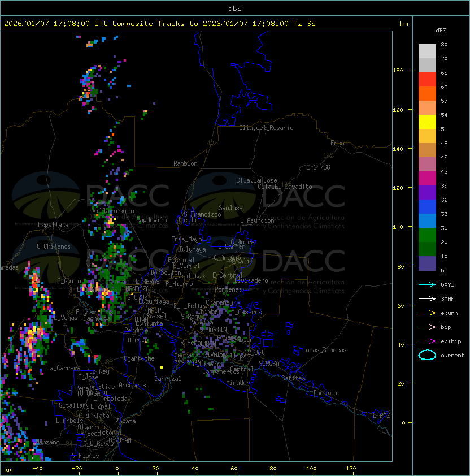Click the dBZ title at window top
The image size is (470, 476).
234,8
